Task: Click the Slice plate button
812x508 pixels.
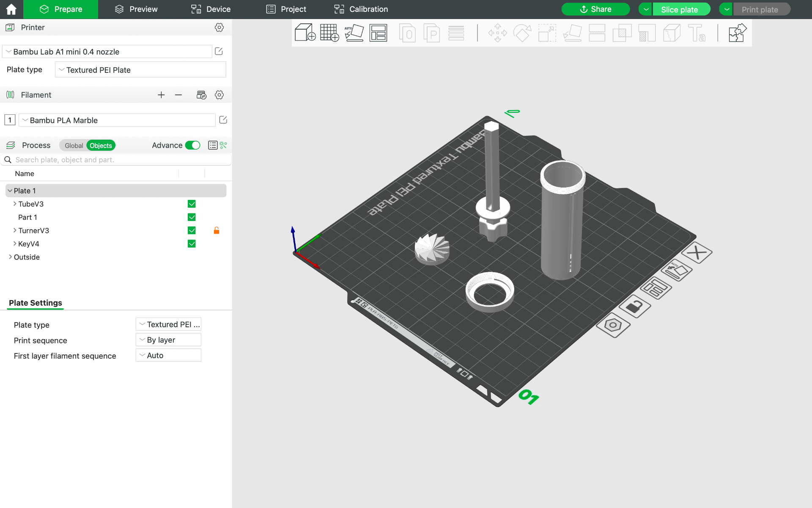Action: click(679, 9)
